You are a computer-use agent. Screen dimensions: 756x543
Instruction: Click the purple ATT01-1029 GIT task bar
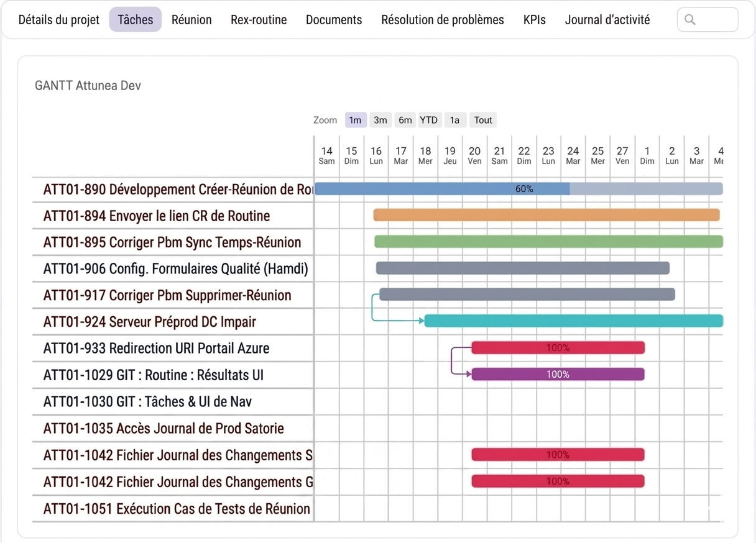558,374
